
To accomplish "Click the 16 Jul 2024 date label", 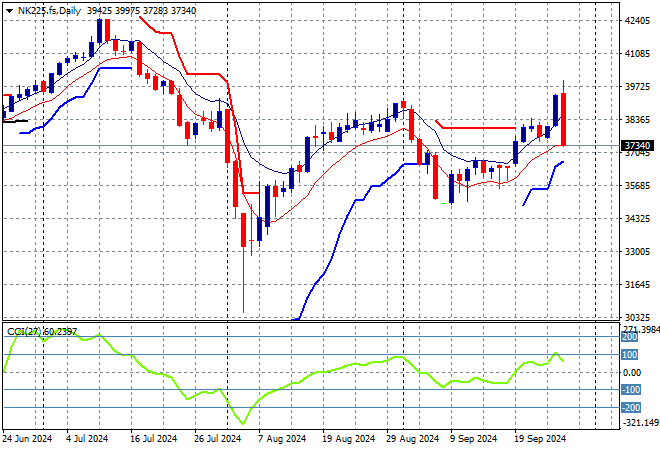I will point(153,439).
